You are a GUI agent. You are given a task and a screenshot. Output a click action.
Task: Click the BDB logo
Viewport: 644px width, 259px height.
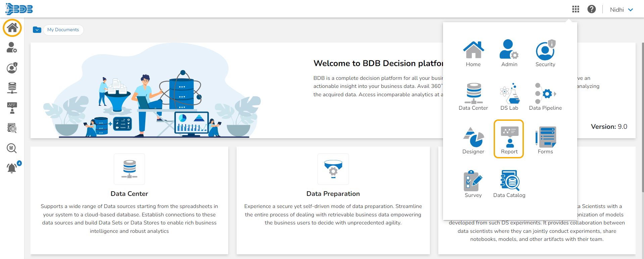[19, 9]
